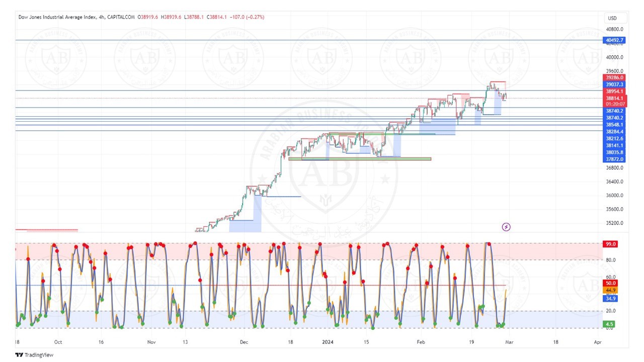Image resolution: width=644 pixels, height=362 pixels.
Task: Click the 34.9 blue indicator value
Action: tap(610, 299)
